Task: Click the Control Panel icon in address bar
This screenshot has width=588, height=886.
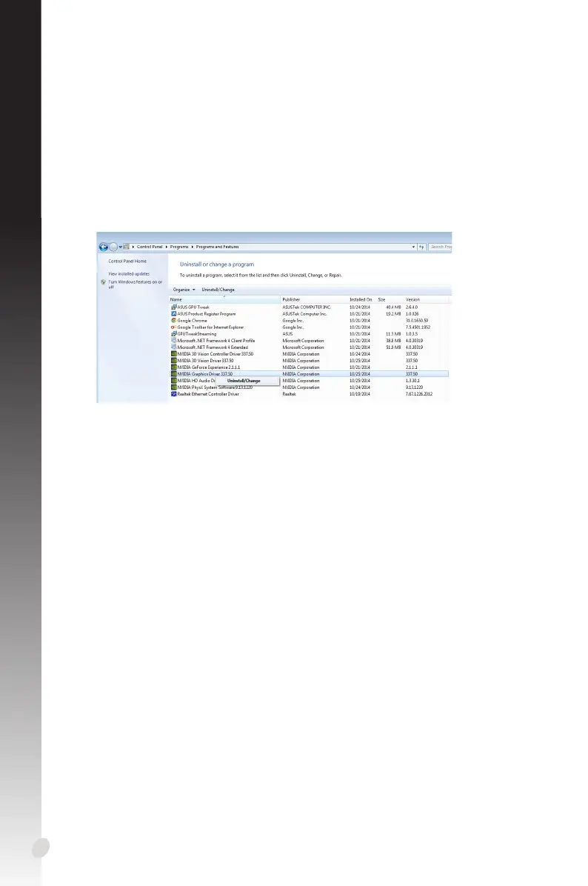Action: click(x=127, y=247)
